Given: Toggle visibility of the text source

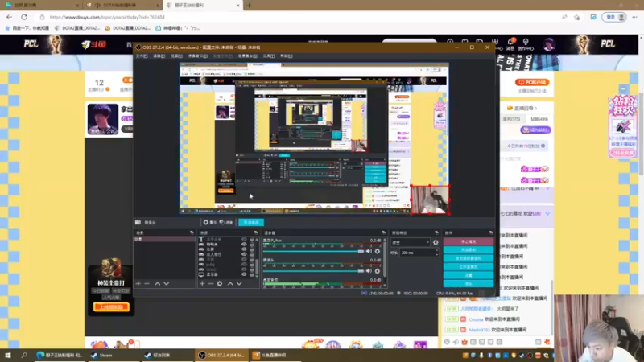Looking at the screenshot, I should pyautogui.click(x=244, y=239).
